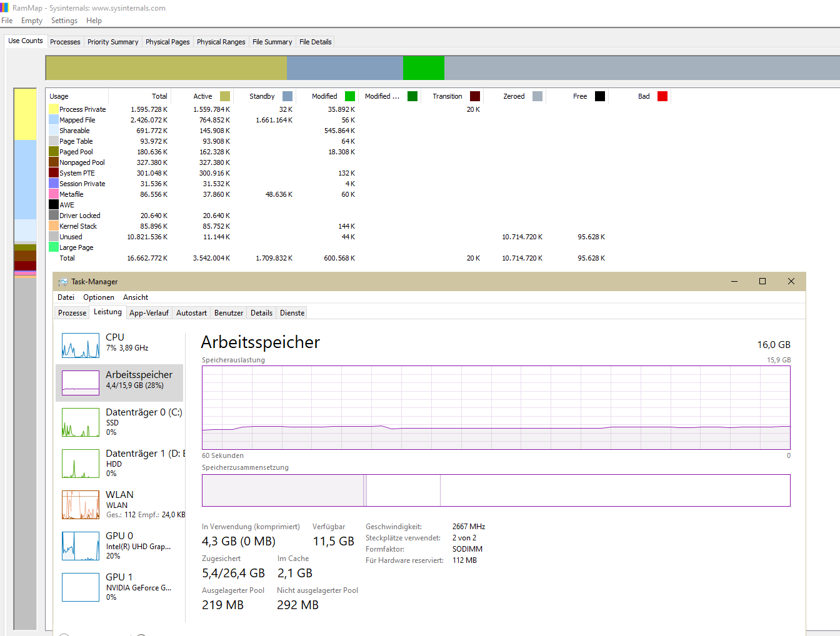Open the Physical Pages tab
Screen dimensions: 840x636
(167, 42)
